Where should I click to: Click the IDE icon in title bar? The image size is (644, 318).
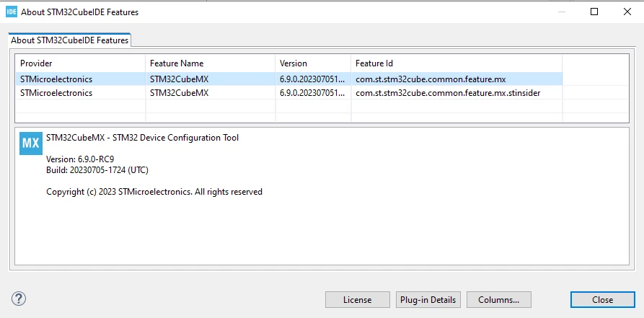click(x=12, y=12)
